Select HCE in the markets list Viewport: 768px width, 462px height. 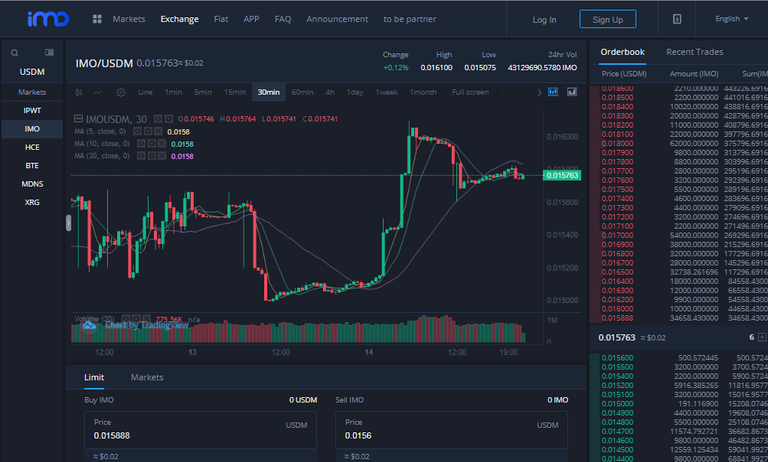pos(32,147)
